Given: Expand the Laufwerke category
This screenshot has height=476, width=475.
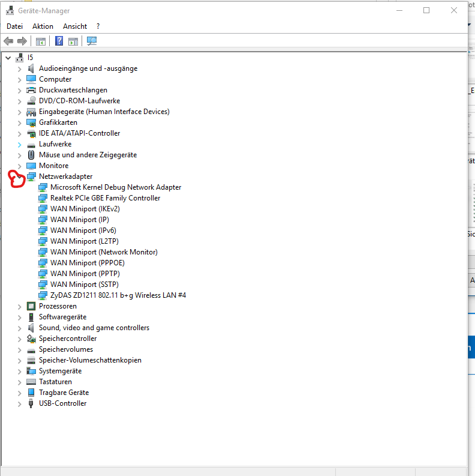Looking at the screenshot, I should click(x=19, y=145).
